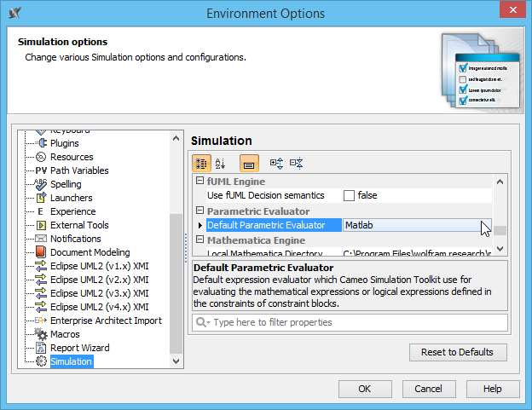Click the Macros gear icon
Image resolution: width=532 pixels, height=410 pixels.
click(41, 334)
